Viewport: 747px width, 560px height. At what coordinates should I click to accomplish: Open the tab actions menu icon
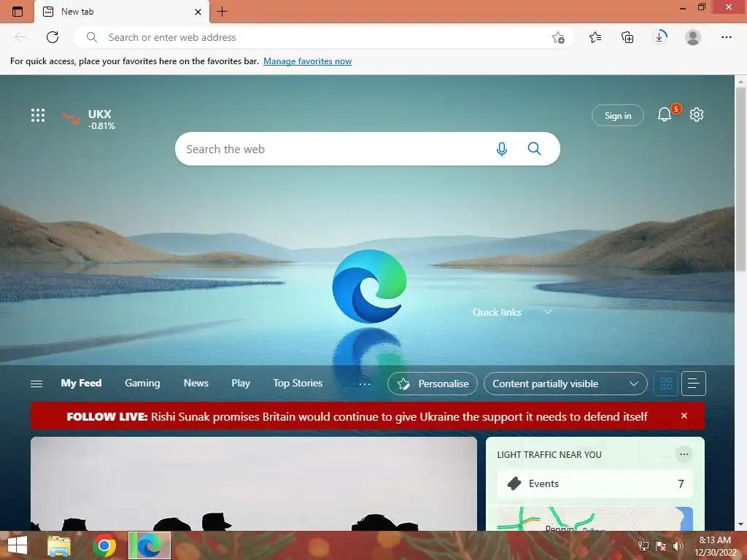coord(18,12)
